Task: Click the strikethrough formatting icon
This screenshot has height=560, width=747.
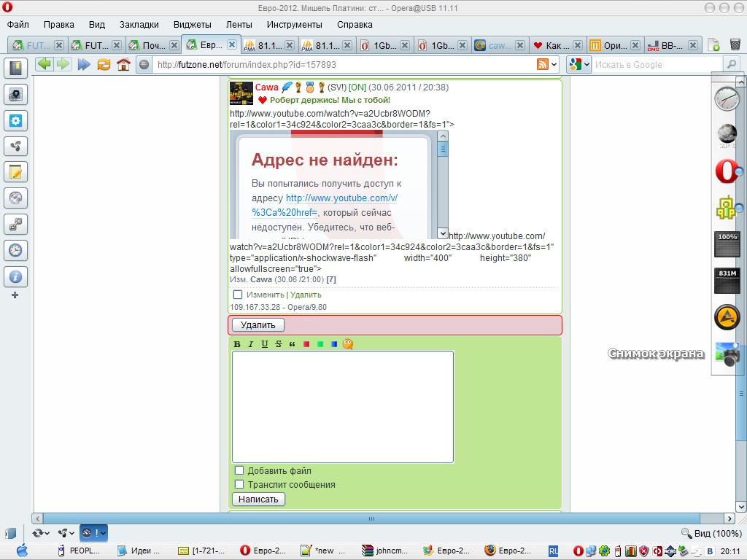Action: click(279, 344)
